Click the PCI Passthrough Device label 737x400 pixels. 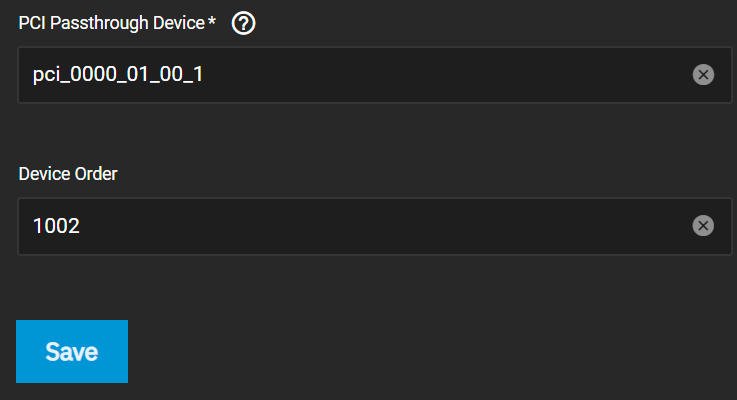pyautogui.click(x=117, y=23)
